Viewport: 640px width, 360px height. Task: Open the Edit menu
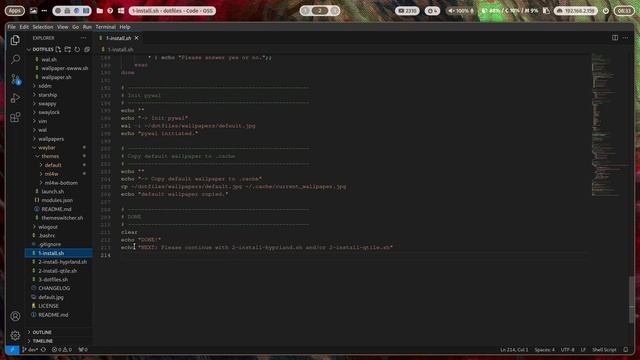(24, 27)
